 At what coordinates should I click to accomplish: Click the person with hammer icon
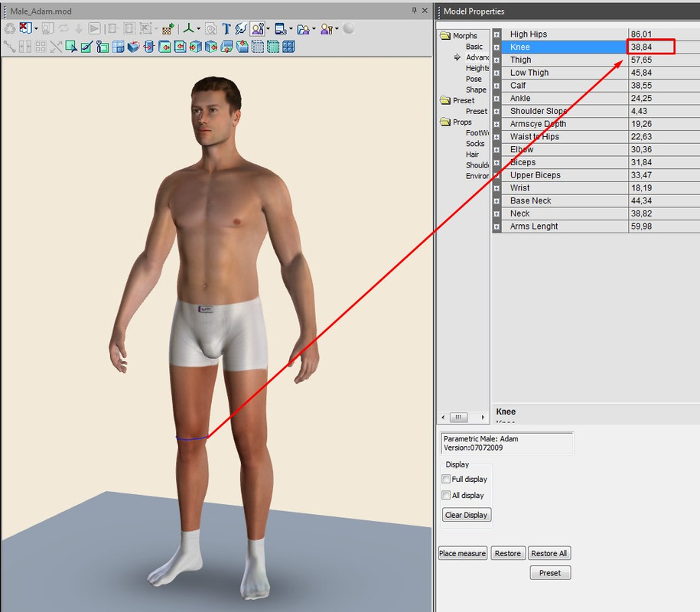(327, 29)
